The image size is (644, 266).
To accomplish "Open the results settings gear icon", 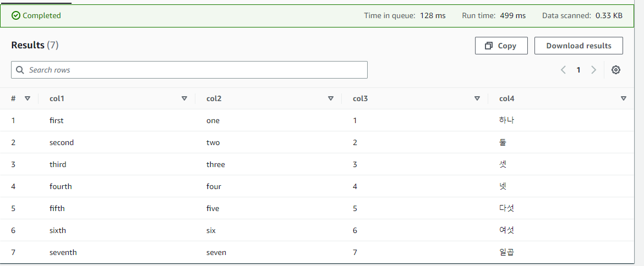I will pos(615,70).
